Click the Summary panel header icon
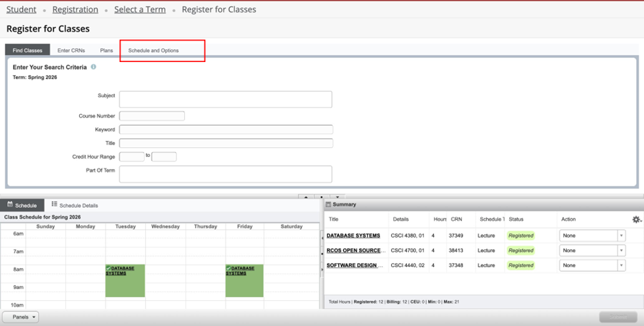644x326 pixels. pos(328,205)
